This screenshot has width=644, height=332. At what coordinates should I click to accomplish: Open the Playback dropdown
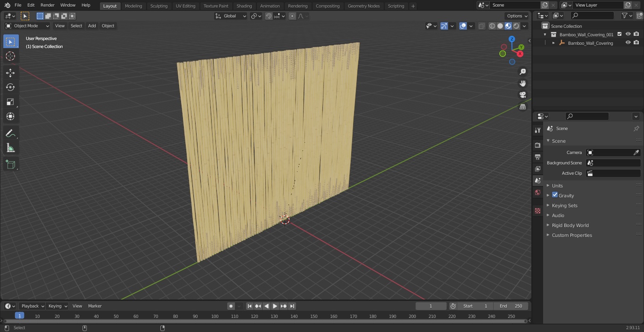[x=32, y=306]
